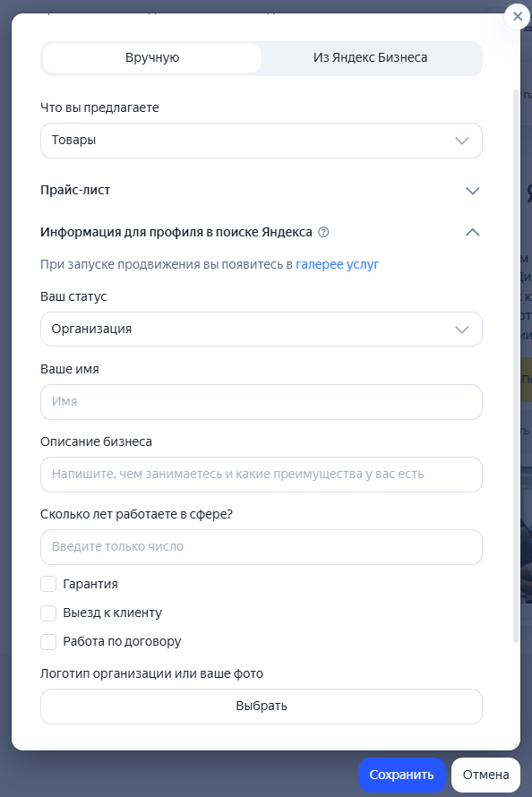Focus the Ваше имя input field
The height and width of the screenshot is (797, 532).
pyautogui.click(x=262, y=402)
